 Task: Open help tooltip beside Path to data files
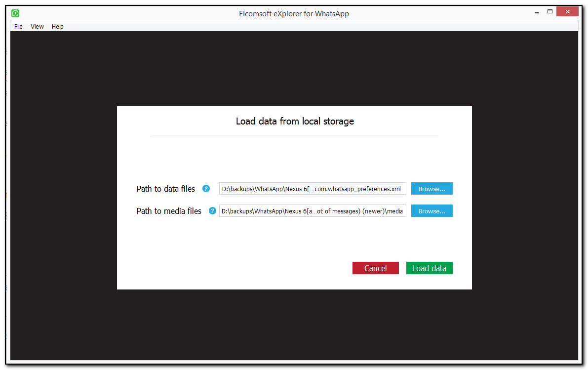pyautogui.click(x=206, y=188)
